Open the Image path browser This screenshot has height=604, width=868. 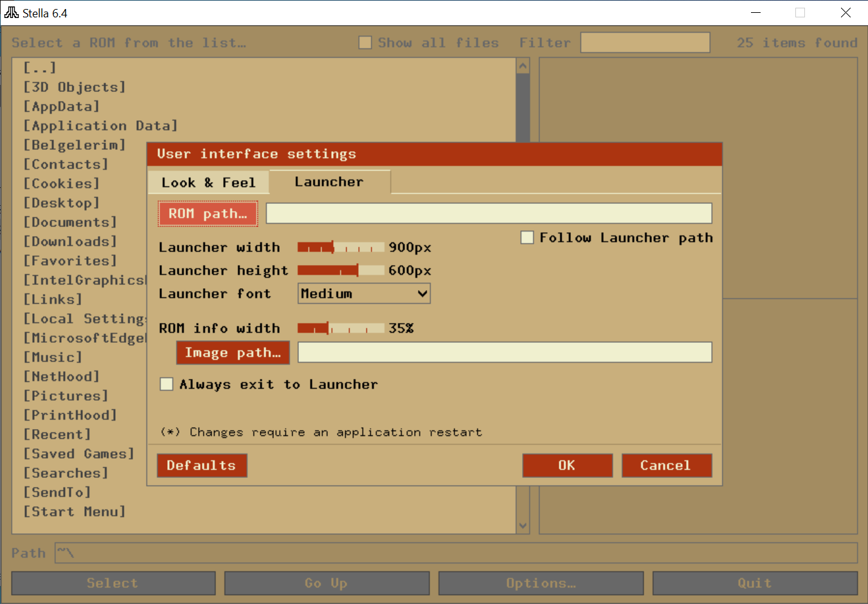point(233,352)
